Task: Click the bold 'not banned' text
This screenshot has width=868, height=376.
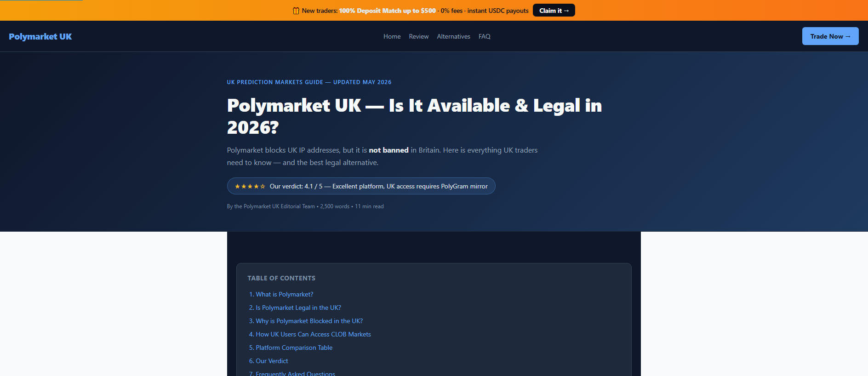Action: 388,150
